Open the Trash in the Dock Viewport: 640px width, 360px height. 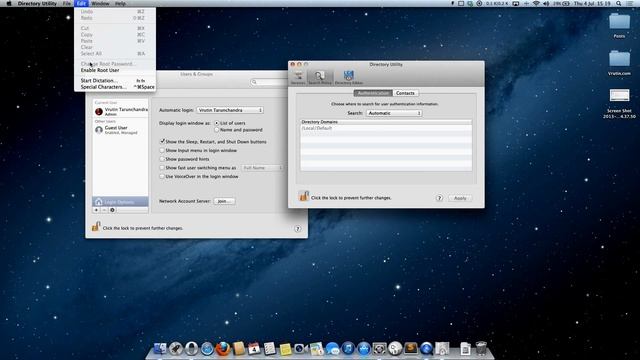481,349
